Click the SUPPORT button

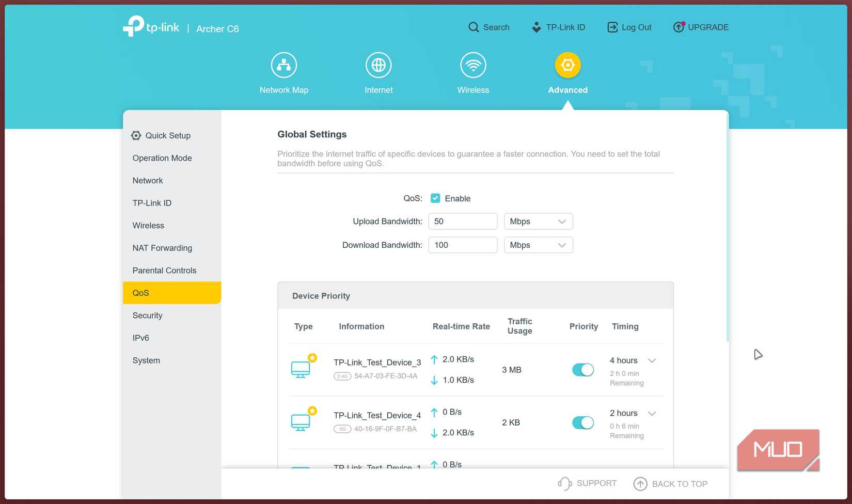tap(588, 483)
